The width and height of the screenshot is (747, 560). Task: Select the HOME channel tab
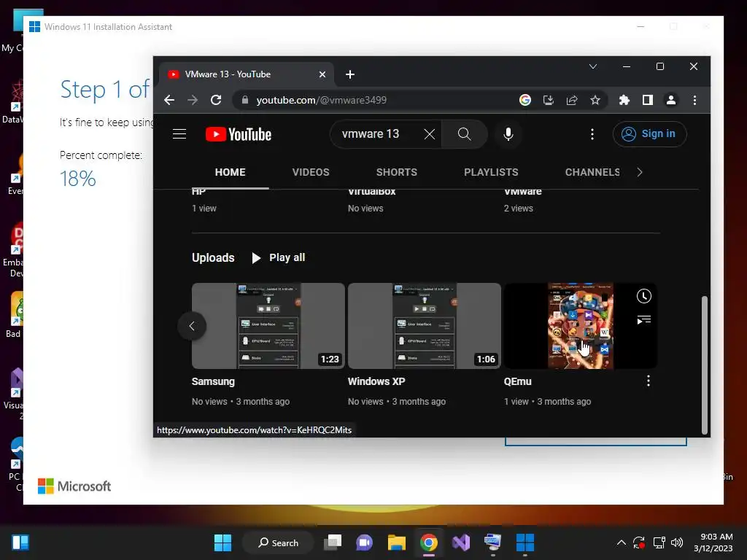click(230, 172)
